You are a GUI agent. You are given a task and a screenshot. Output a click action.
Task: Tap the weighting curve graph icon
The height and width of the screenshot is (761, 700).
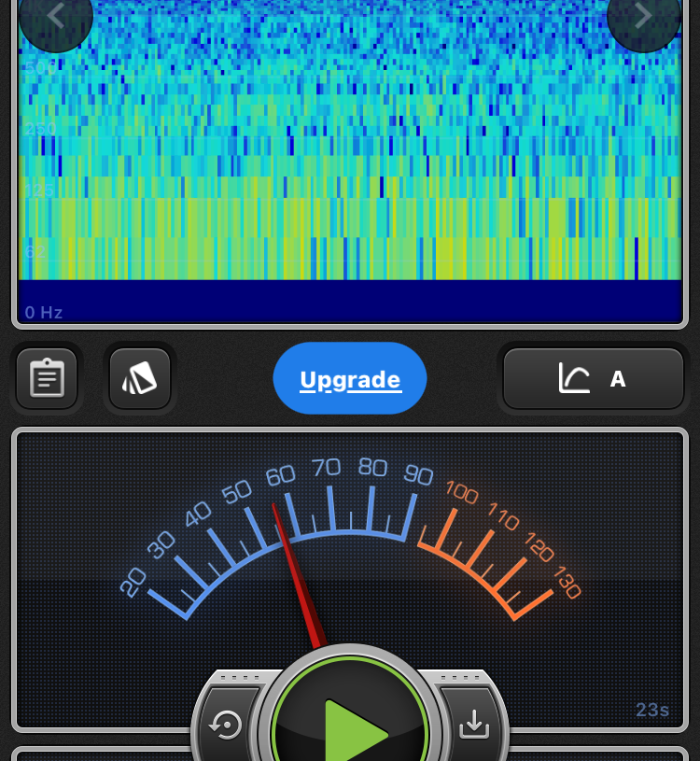[x=574, y=378]
